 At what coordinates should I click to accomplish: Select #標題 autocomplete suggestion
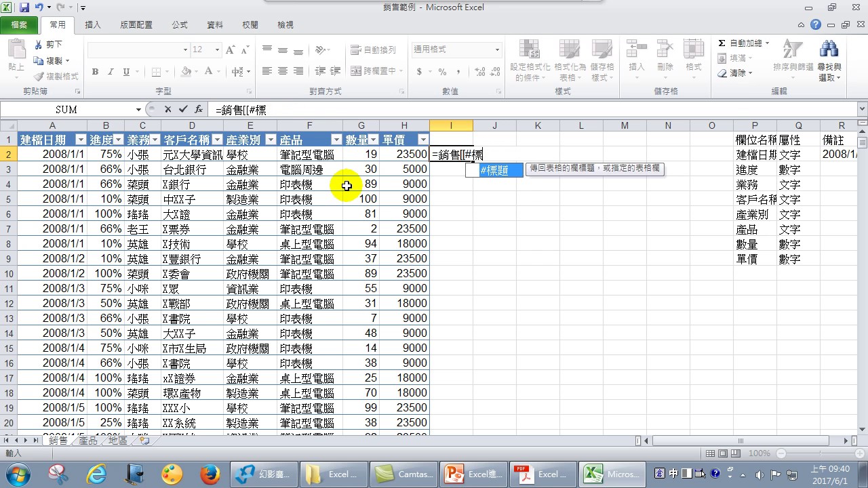(x=494, y=170)
